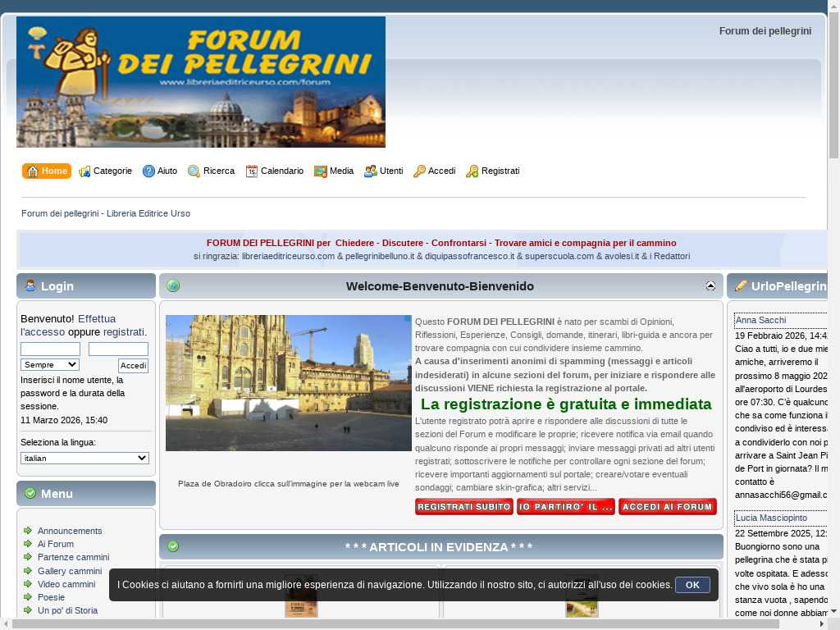Image resolution: width=840 pixels, height=630 pixels.
Task: Click the Ricerca magnifier icon
Action: tap(194, 171)
